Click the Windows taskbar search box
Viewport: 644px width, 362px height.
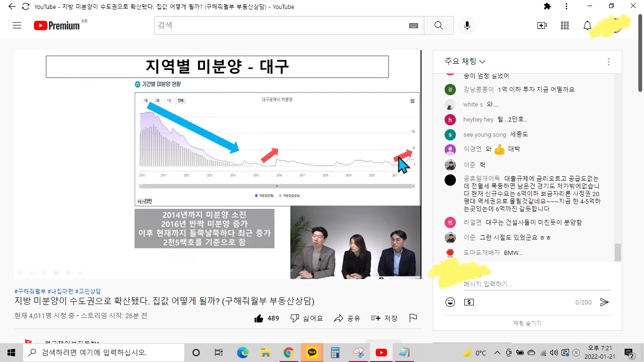(104, 353)
